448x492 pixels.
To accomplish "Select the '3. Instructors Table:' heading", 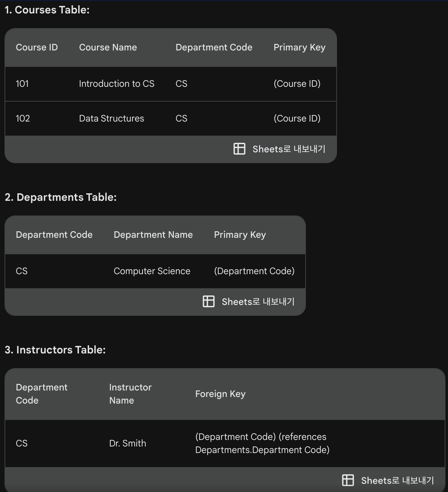I will point(55,350).
